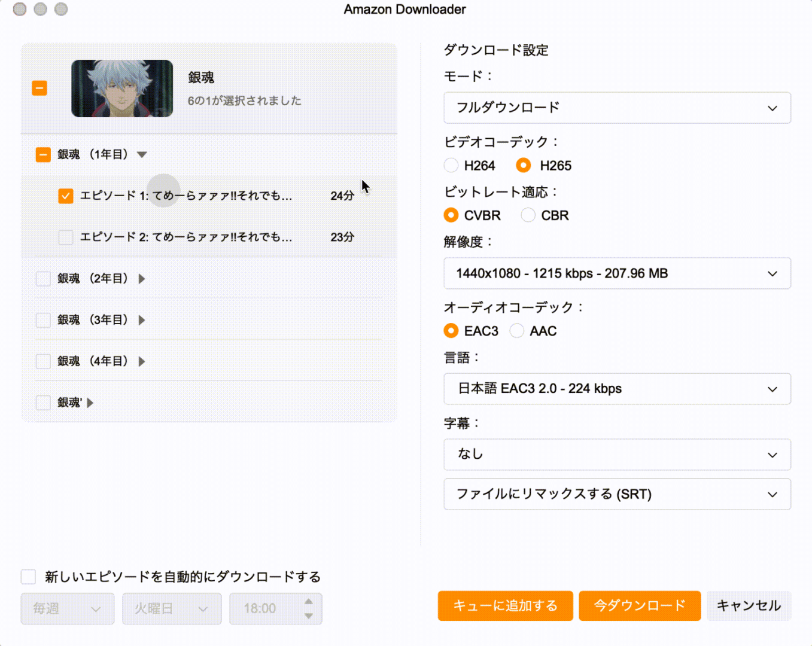Open the ファイルにリマックスする (SRT) dropdown

coord(617,494)
